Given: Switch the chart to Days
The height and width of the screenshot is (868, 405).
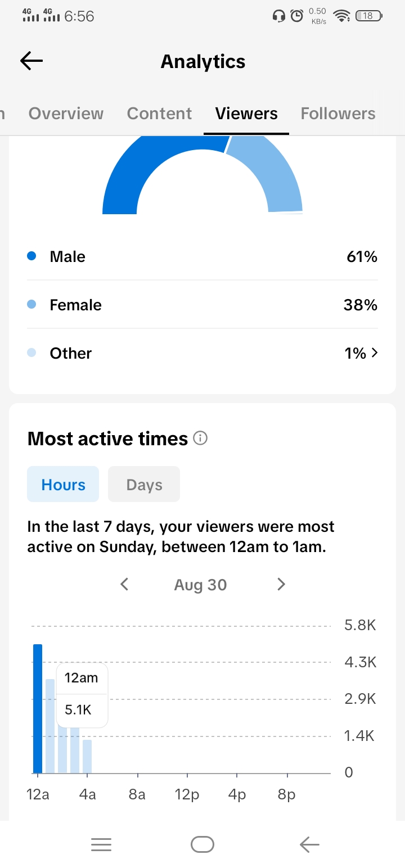Looking at the screenshot, I should tap(144, 484).
